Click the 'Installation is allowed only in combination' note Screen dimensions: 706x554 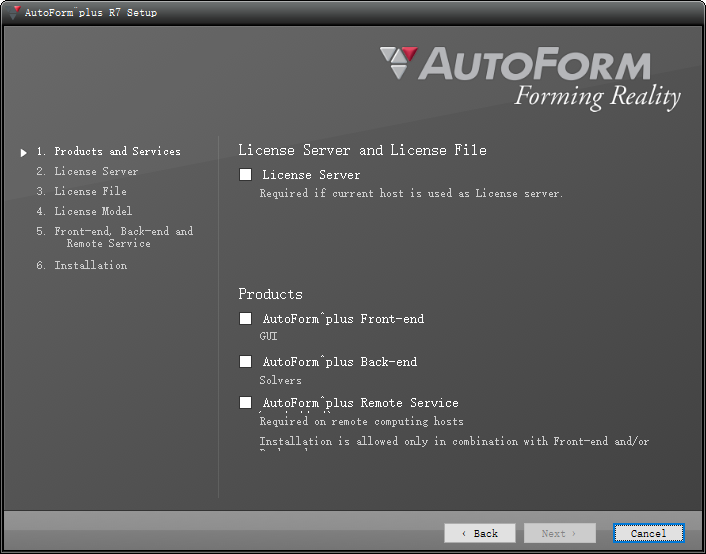(x=454, y=441)
